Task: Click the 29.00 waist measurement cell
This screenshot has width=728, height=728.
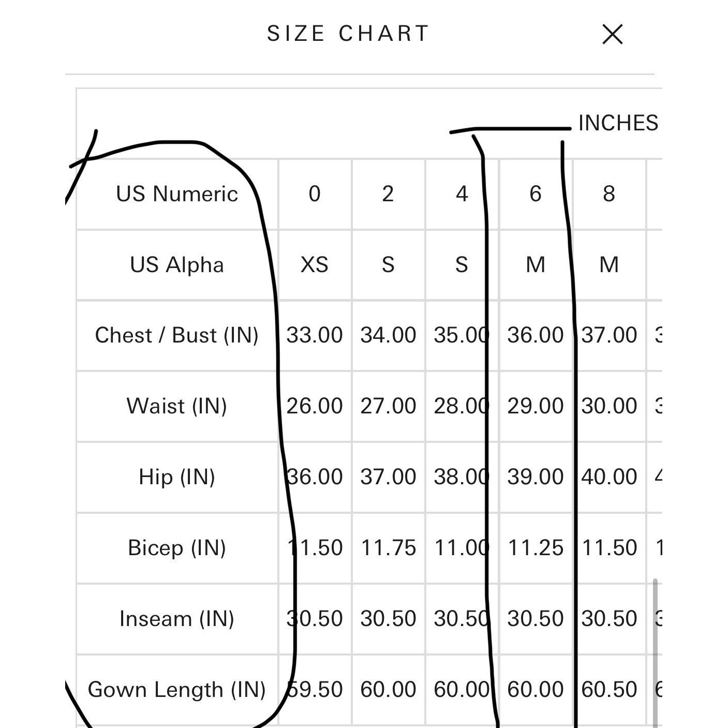Action: [x=536, y=406]
